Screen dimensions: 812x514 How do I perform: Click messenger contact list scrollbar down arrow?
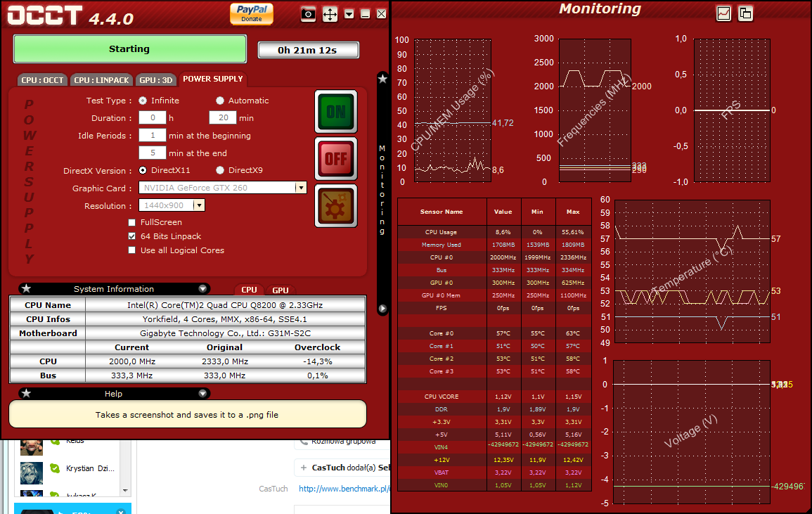[x=125, y=491]
